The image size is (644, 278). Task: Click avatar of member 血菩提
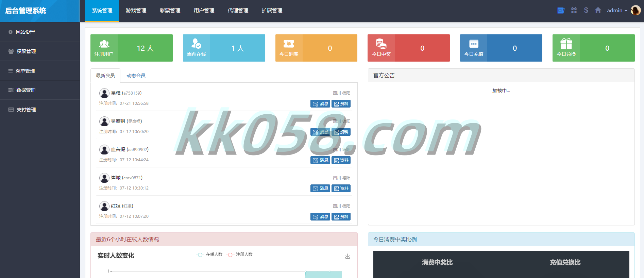[x=104, y=149]
